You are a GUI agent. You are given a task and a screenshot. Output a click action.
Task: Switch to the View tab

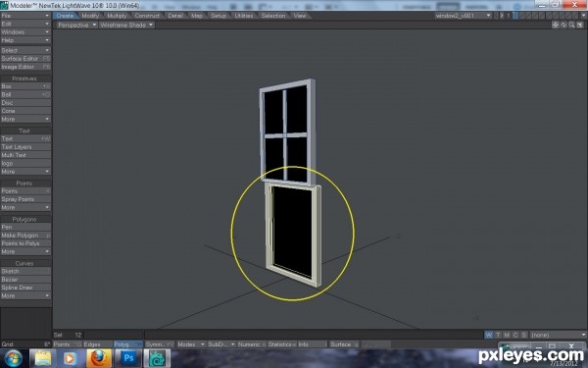click(300, 16)
